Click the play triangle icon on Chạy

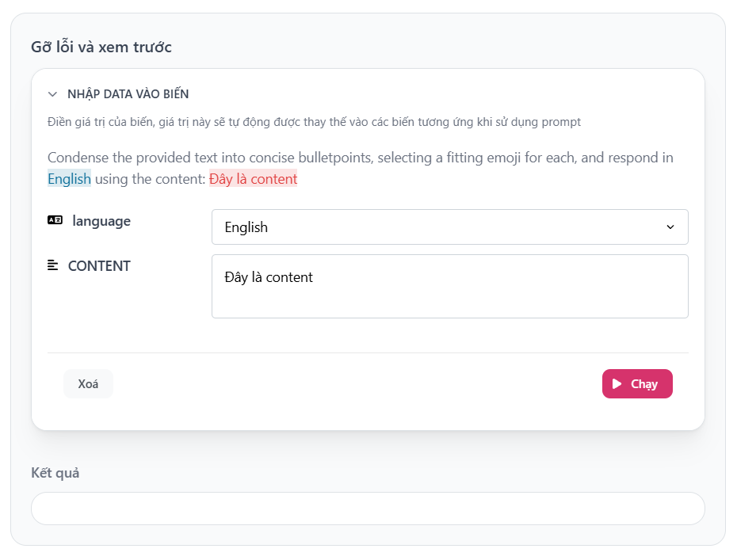tap(617, 384)
